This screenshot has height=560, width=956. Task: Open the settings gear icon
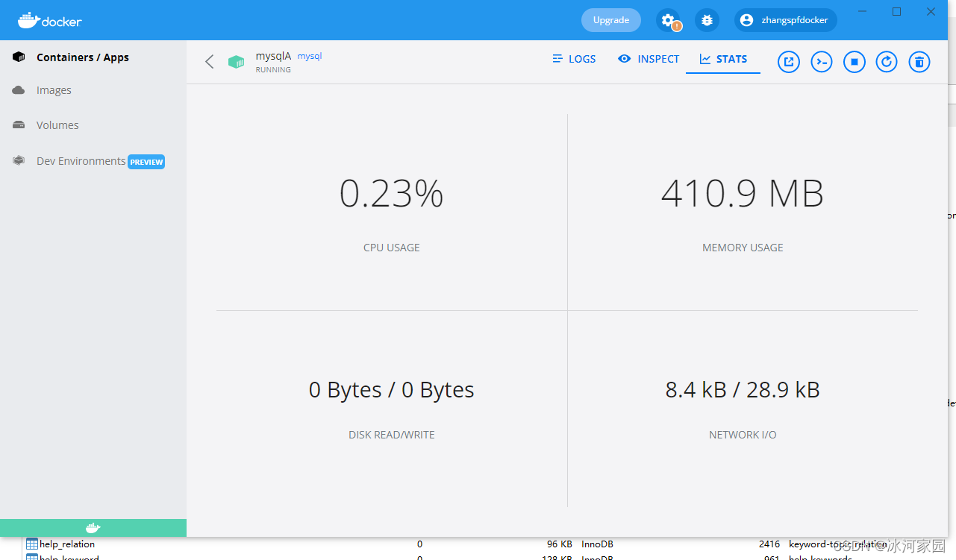668,20
